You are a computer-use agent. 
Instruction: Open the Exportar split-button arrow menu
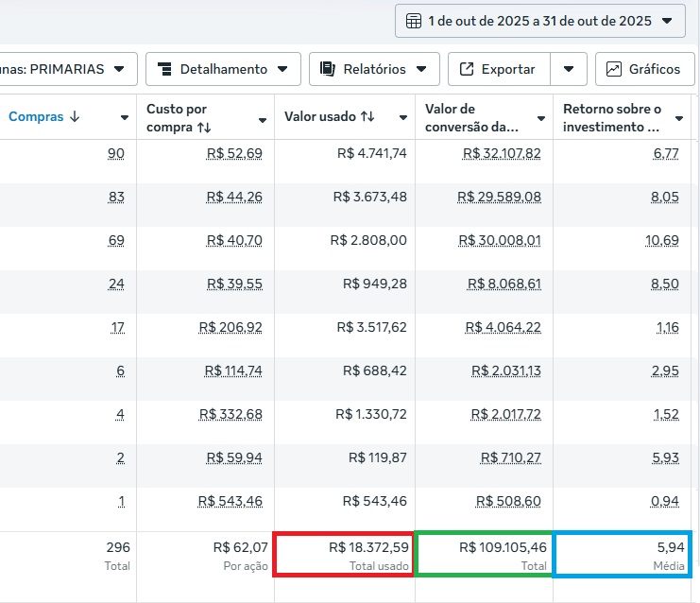[568, 69]
